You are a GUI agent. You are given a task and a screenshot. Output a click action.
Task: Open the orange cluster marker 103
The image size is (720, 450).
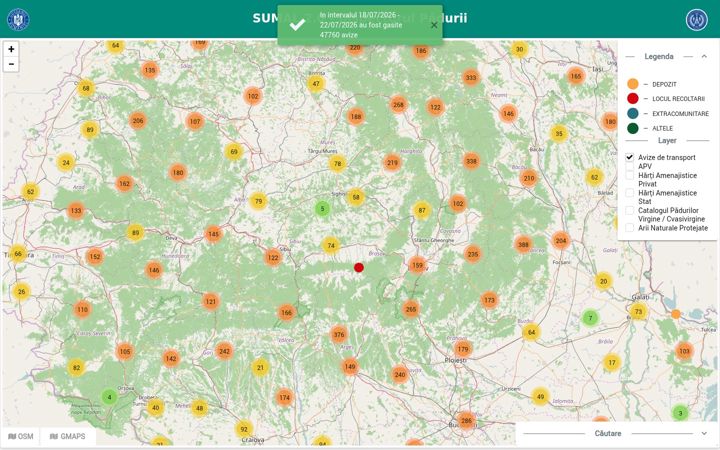tap(684, 351)
